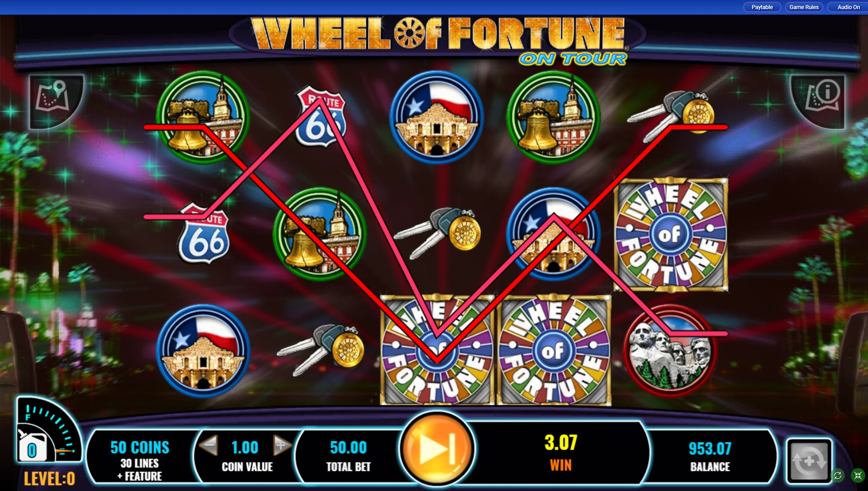Toggle the exit fullscreen icon
868x491 pixels.
click(858, 476)
